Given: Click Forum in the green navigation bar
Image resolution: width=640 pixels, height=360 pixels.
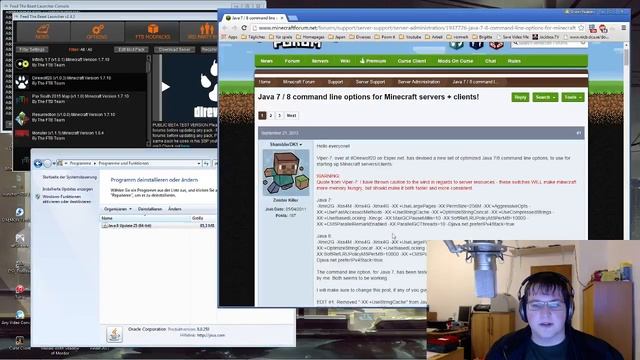Looking at the screenshot, I should pos(292,61).
